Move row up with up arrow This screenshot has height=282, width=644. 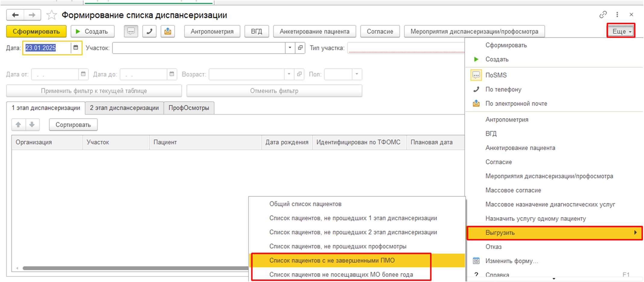pos(18,125)
